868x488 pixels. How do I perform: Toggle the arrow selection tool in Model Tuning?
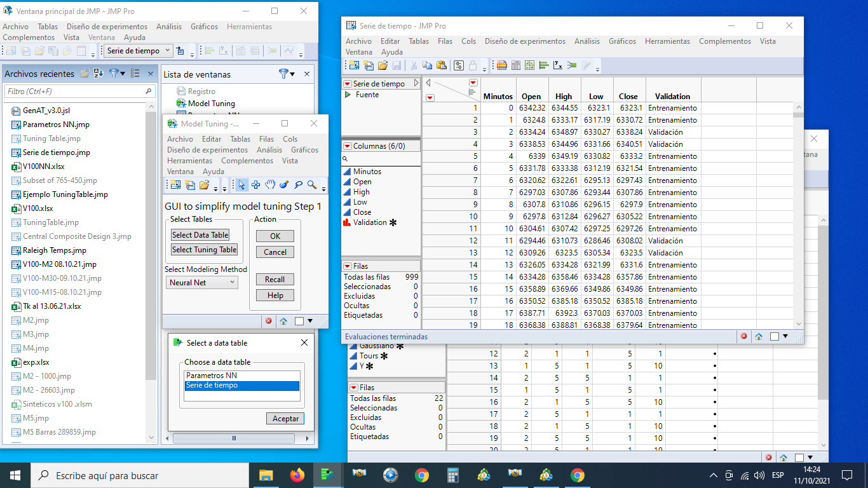pyautogui.click(x=242, y=186)
